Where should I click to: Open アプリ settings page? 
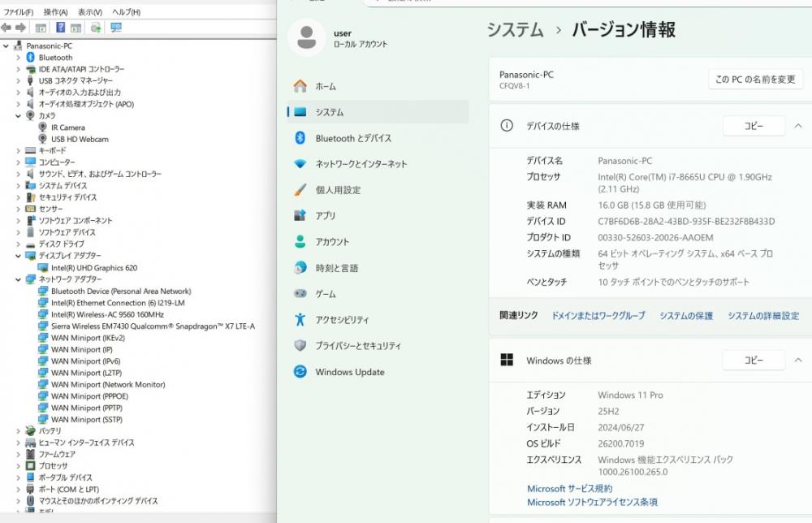(378, 215)
